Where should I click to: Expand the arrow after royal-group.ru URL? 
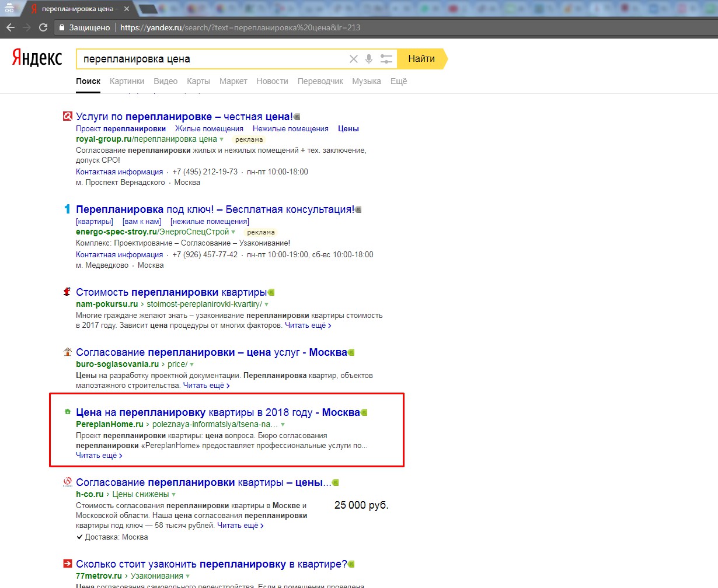(x=222, y=139)
